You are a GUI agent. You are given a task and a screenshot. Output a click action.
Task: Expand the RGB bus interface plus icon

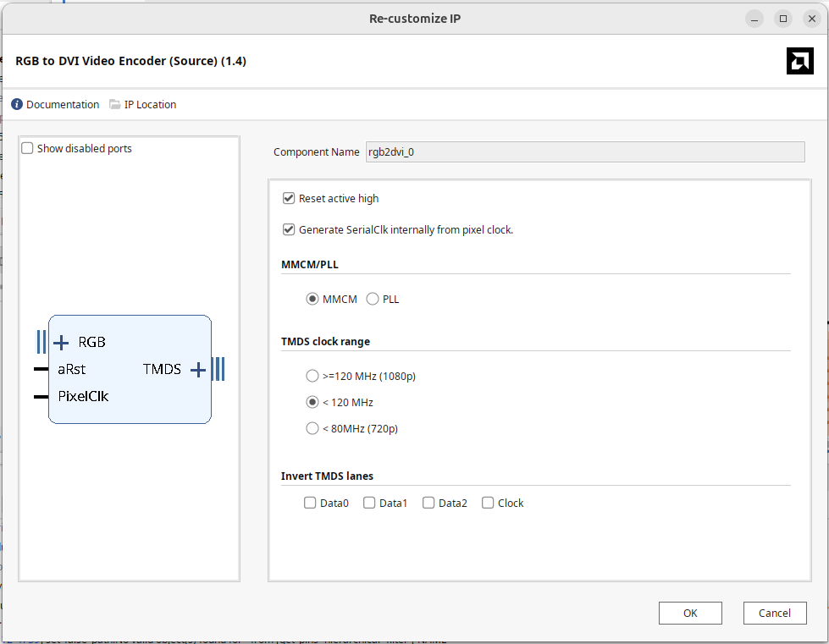[x=61, y=343]
